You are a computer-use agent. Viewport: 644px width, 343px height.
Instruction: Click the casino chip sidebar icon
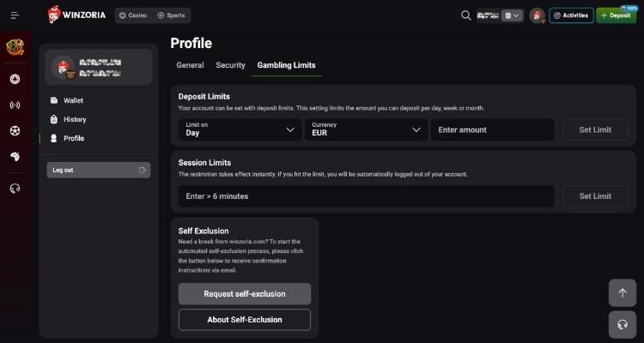point(15,79)
